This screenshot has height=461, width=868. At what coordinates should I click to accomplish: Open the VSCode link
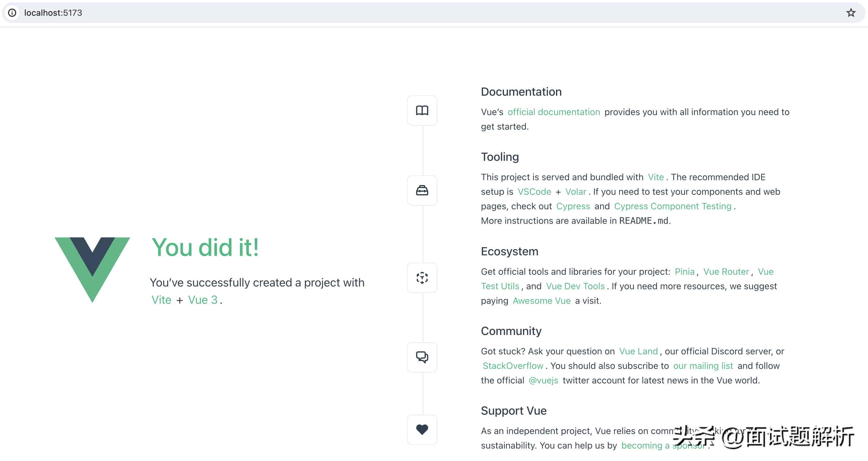tap(534, 191)
